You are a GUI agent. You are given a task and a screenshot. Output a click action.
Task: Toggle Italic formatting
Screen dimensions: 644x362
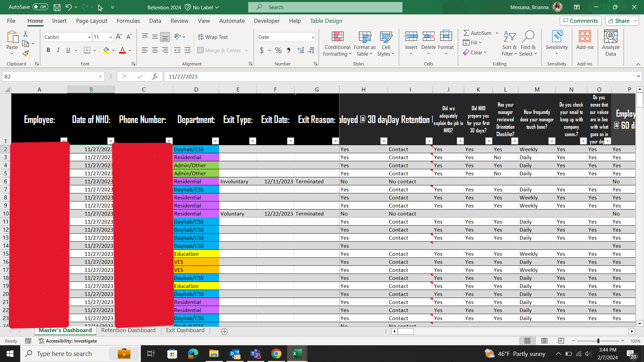click(x=58, y=50)
